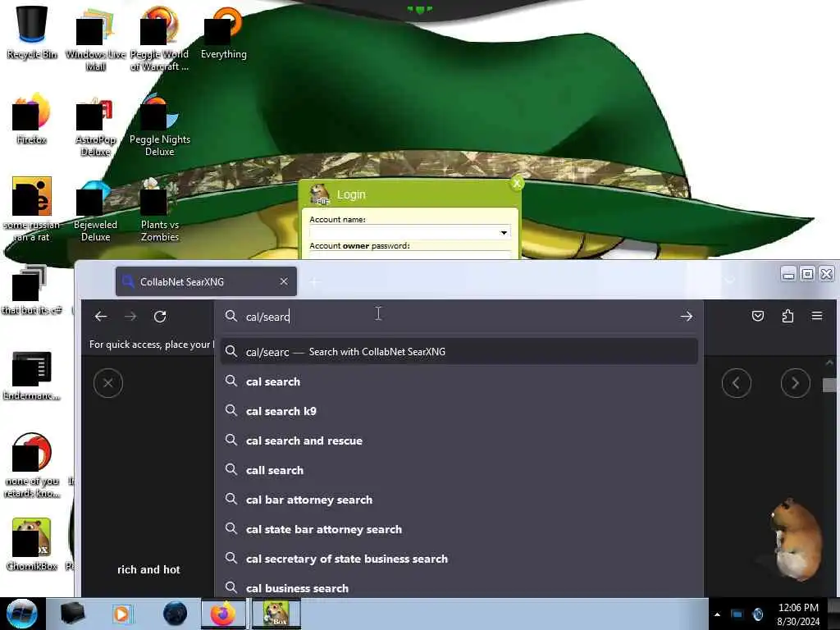This screenshot has width=840, height=630.
Task: Click the next circular chevron button
Action: (796, 383)
